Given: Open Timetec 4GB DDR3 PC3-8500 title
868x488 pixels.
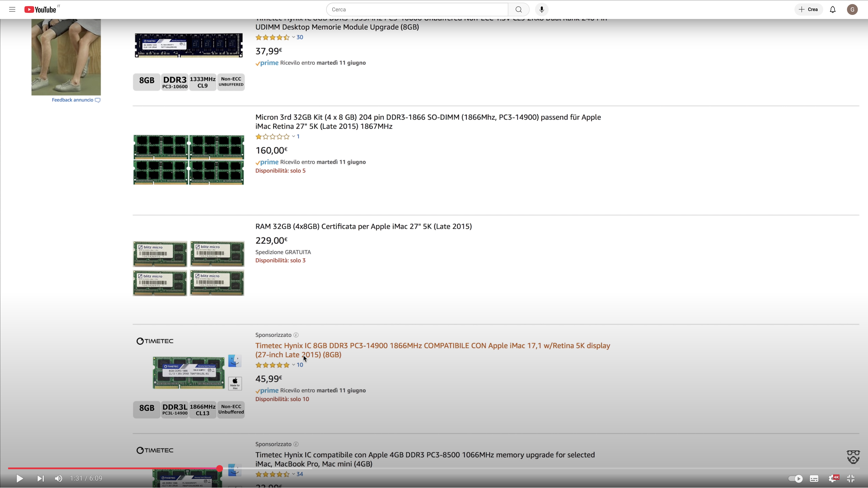Looking at the screenshot, I should [425, 459].
